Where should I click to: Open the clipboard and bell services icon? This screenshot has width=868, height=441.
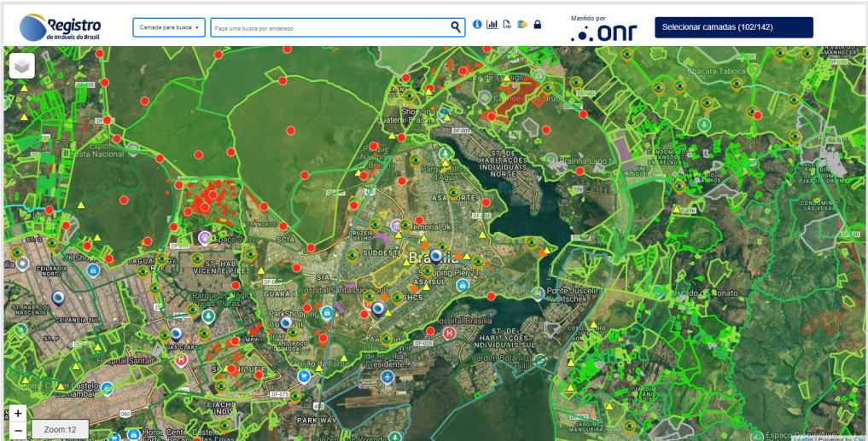pos(522,25)
